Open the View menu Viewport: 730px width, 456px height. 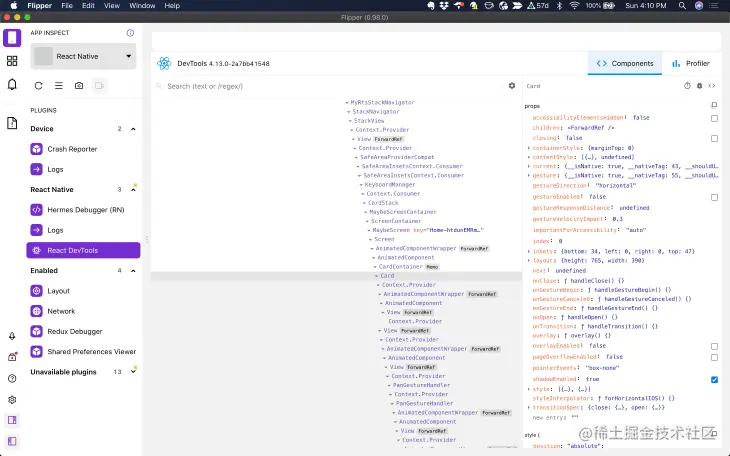112,6
